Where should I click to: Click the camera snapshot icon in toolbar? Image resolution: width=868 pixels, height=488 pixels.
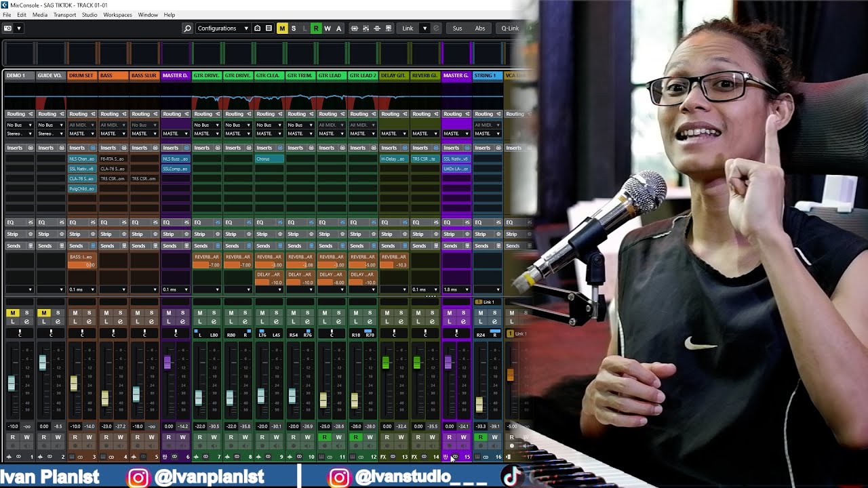[x=7, y=28]
